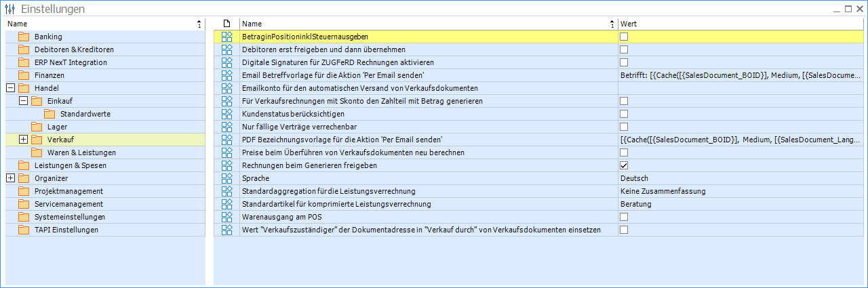868x288 pixels.
Task: Click the TAPI Einstellungen folder icon
Action: 24,230
